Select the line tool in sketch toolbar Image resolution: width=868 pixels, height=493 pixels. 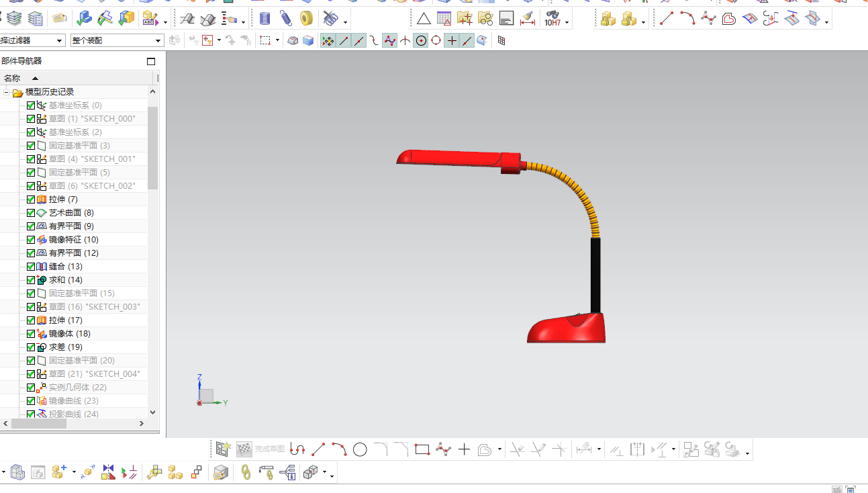point(318,449)
